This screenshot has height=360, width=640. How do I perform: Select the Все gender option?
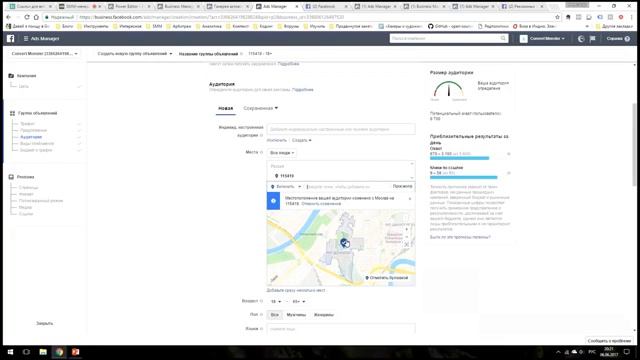pyautogui.click(x=275, y=315)
